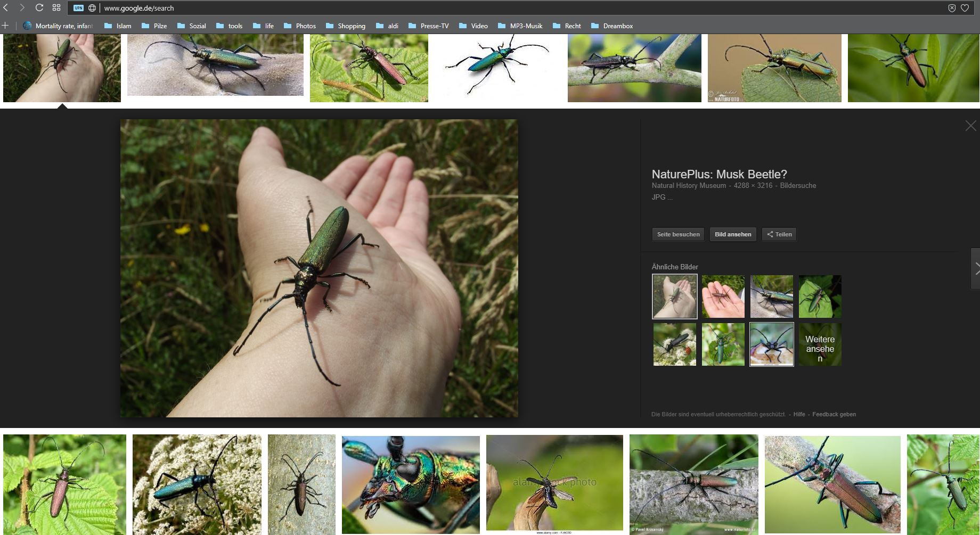Toggle the VPN badge in address bar

click(78, 8)
